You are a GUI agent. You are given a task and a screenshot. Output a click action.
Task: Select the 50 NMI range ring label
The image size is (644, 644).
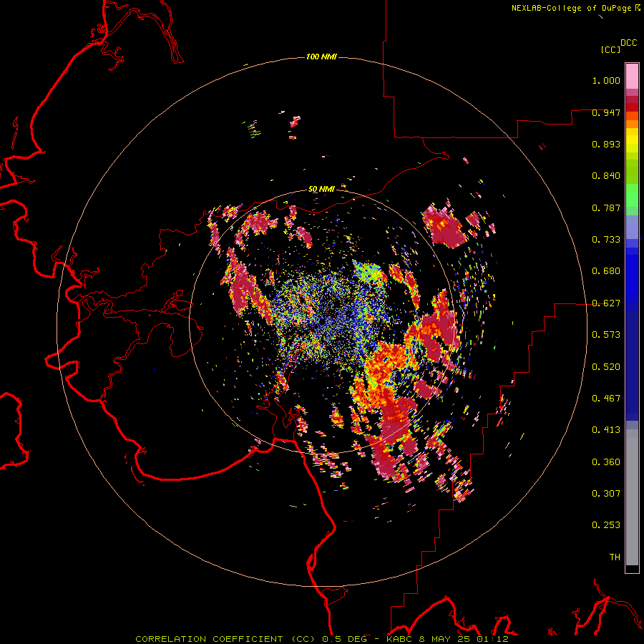(321, 189)
